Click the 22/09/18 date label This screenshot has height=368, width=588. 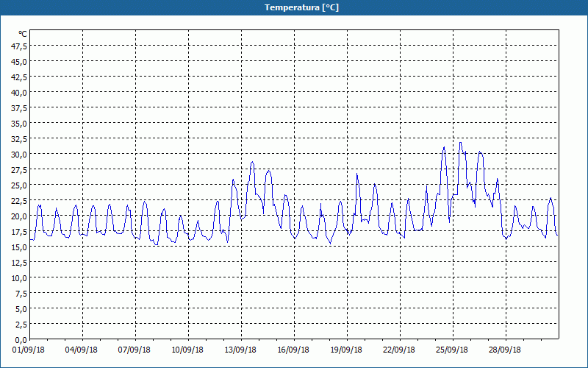click(399, 350)
